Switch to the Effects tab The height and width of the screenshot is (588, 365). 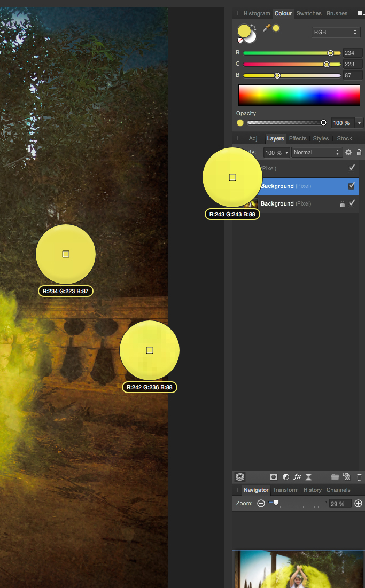pyautogui.click(x=298, y=138)
